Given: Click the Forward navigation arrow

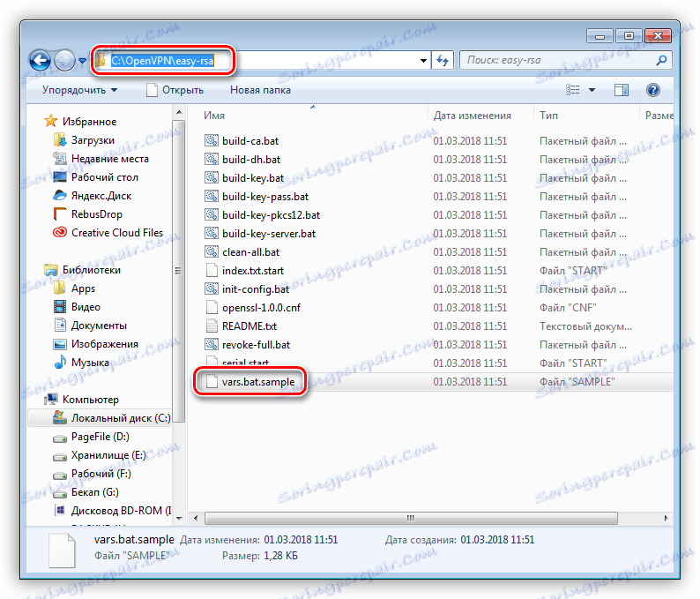Looking at the screenshot, I should [64, 60].
